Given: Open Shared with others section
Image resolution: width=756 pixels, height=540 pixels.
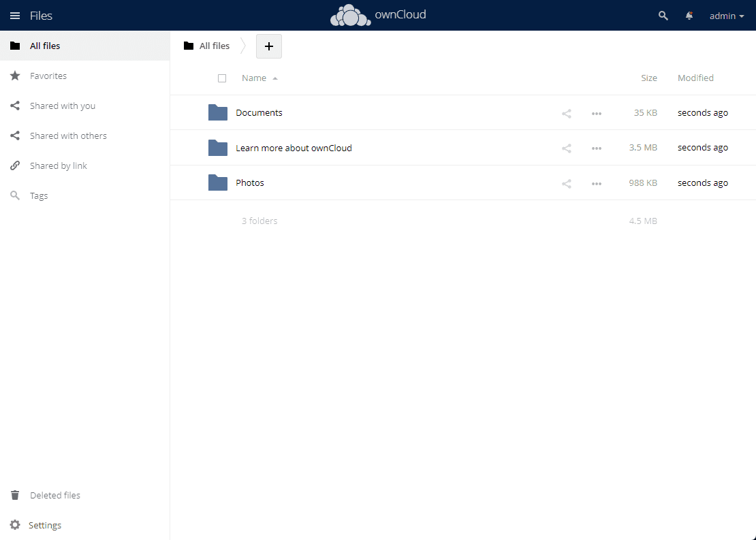Looking at the screenshot, I should tap(85, 136).
